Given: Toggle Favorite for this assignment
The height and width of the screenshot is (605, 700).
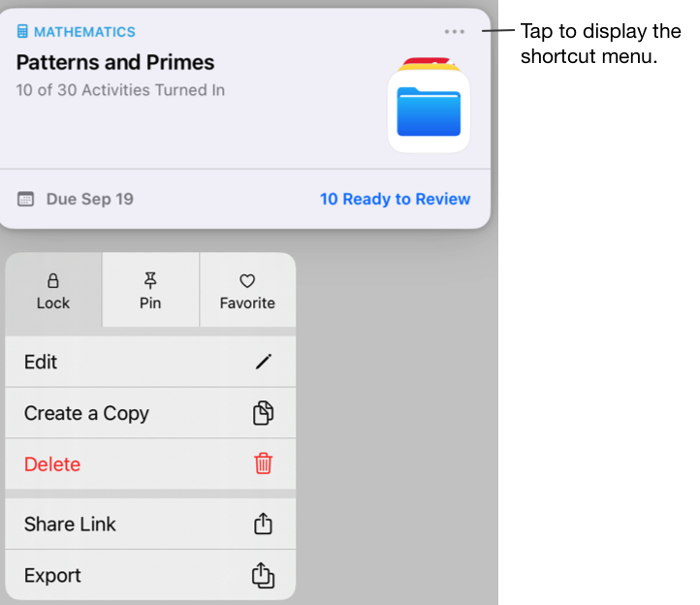Looking at the screenshot, I should [x=247, y=291].
